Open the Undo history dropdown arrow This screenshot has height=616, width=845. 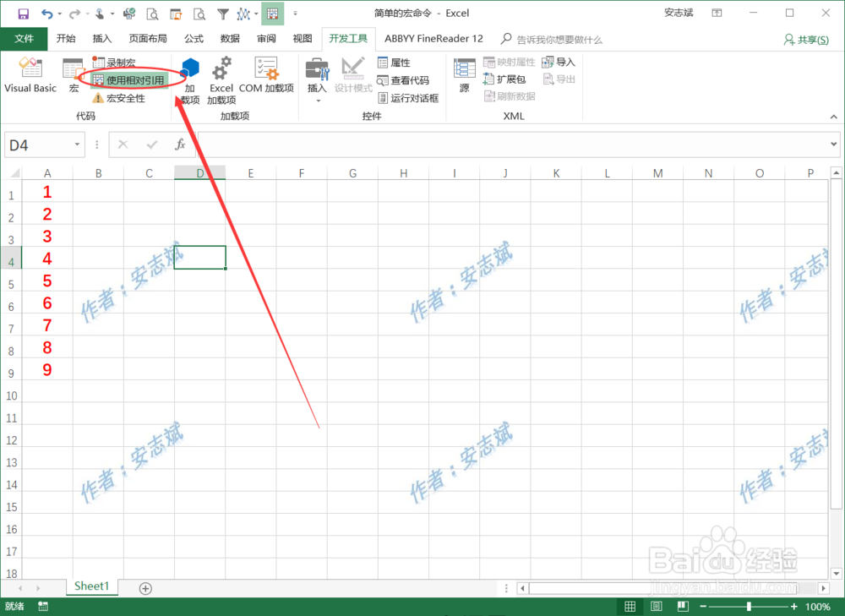59,14
